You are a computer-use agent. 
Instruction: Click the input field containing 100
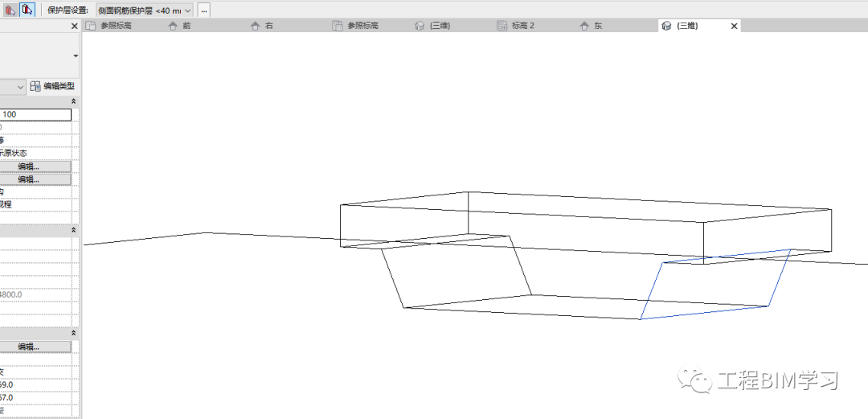click(35, 115)
